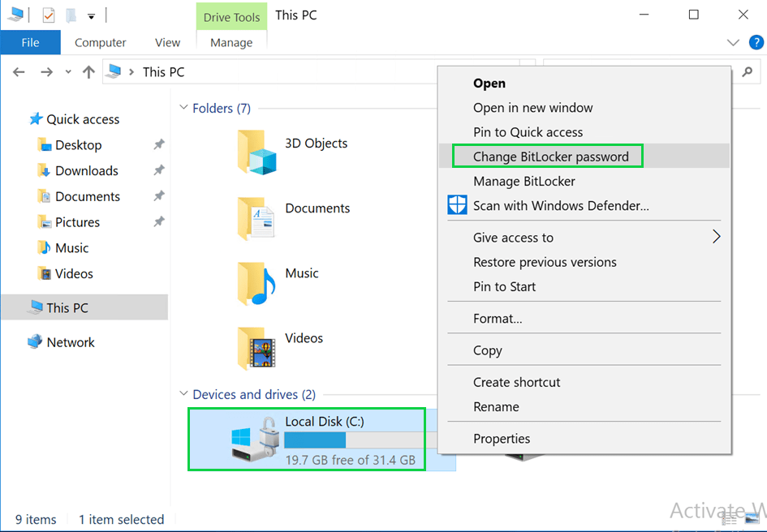Click the Documents folder icon in Folders
This screenshot has height=532, width=767.
click(x=256, y=217)
